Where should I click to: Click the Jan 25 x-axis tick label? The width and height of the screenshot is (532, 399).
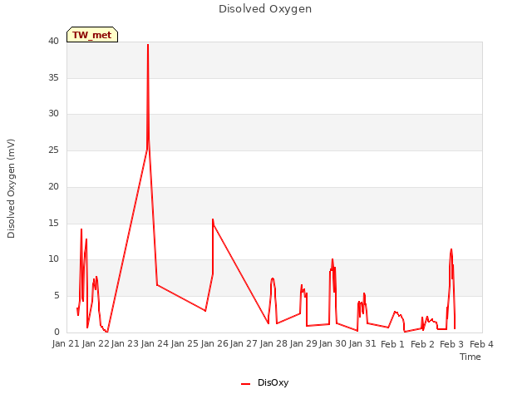pos(185,343)
